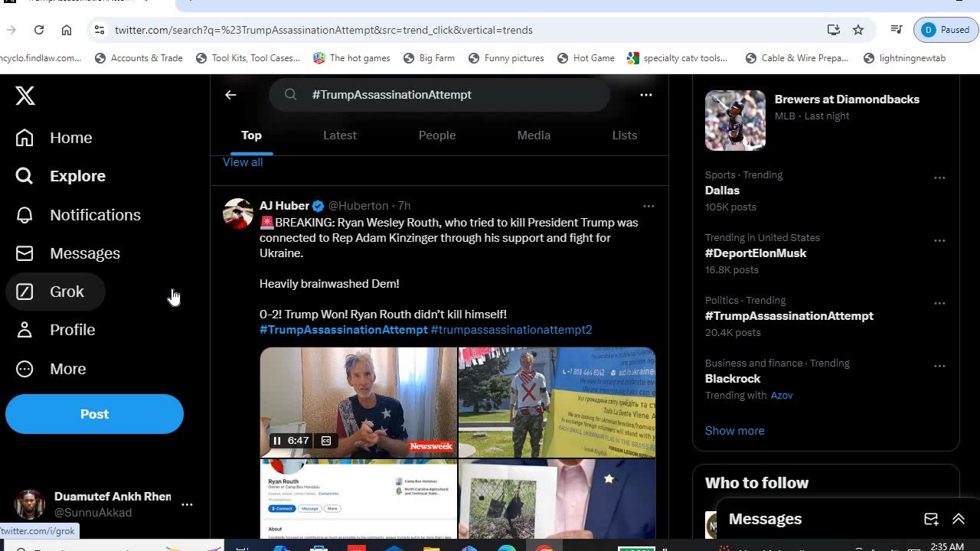980x551 pixels.
Task: Reload the browser page
Action: click(39, 30)
